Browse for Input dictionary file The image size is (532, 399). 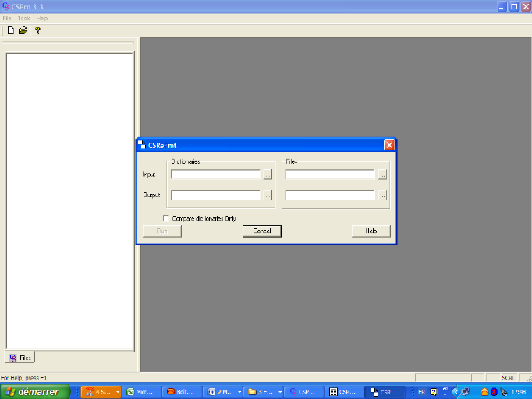point(268,175)
